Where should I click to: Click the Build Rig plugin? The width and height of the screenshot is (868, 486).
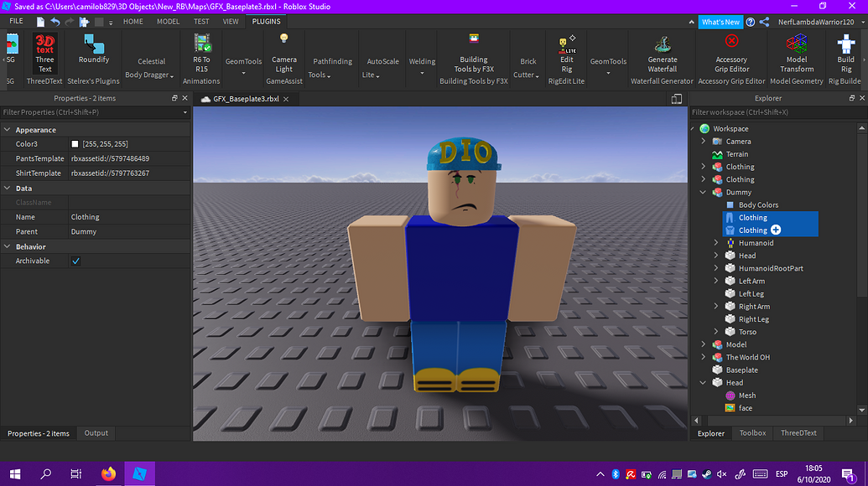(846, 54)
